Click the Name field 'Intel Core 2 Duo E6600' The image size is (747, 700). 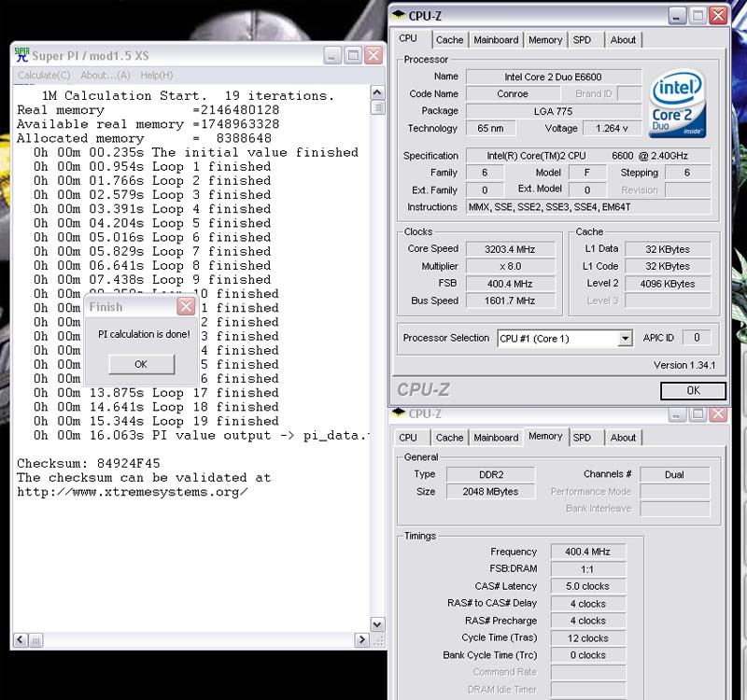point(553,77)
